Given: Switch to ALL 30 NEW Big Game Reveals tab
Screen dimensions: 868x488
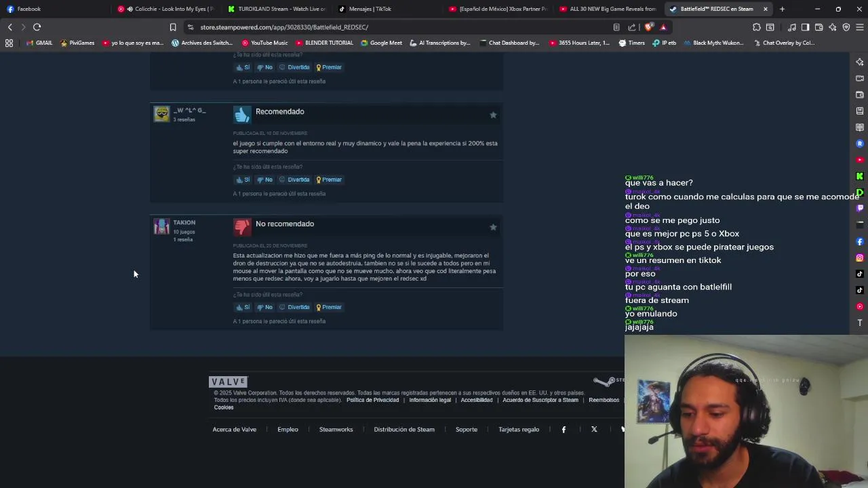Looking at the screenshot, I should click(608, 9).
